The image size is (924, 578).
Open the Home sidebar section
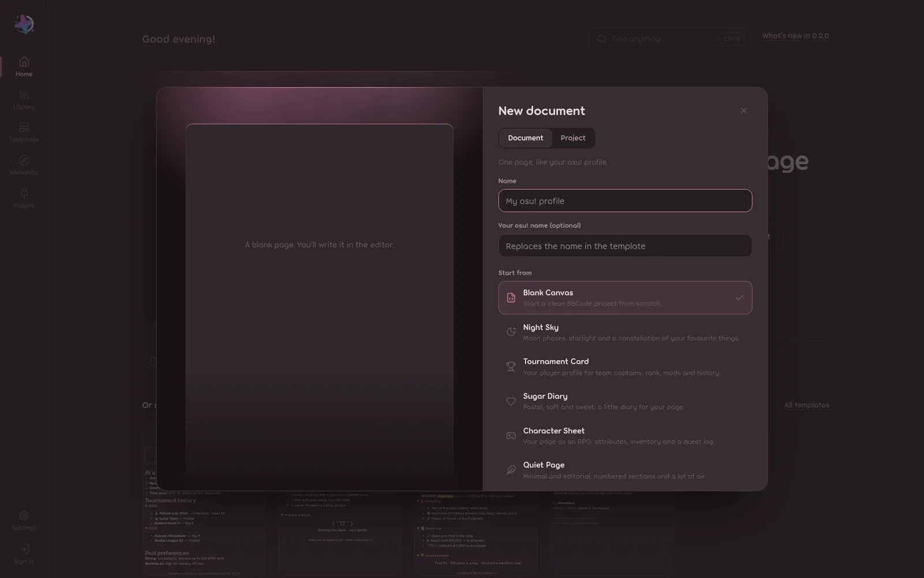(24, 67)
